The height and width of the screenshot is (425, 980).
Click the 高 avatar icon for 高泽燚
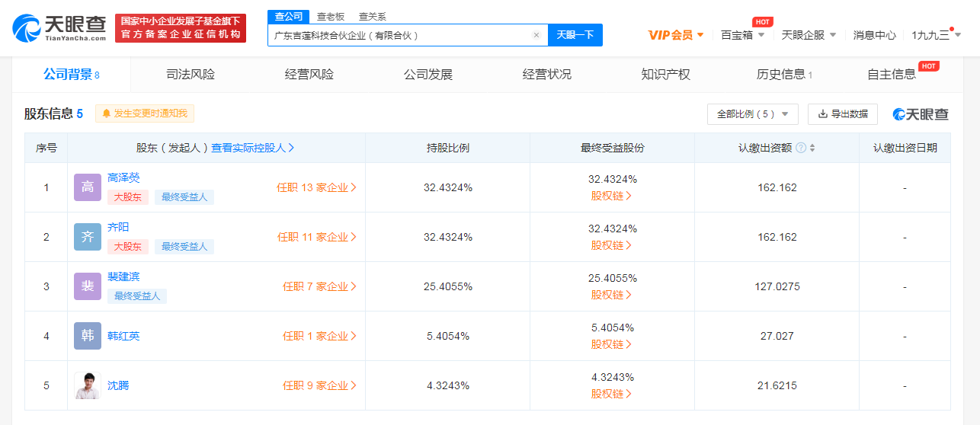pos(88,187)
